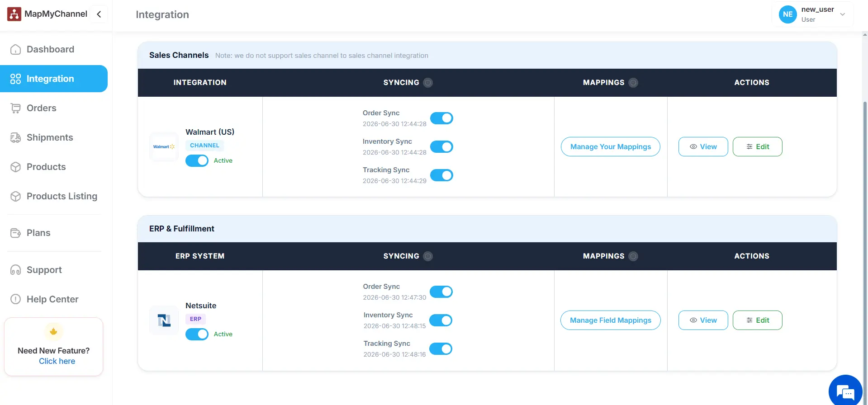Switch off Walmart Tracking Sync toggle
868x405 pixels.
[441, 175]
